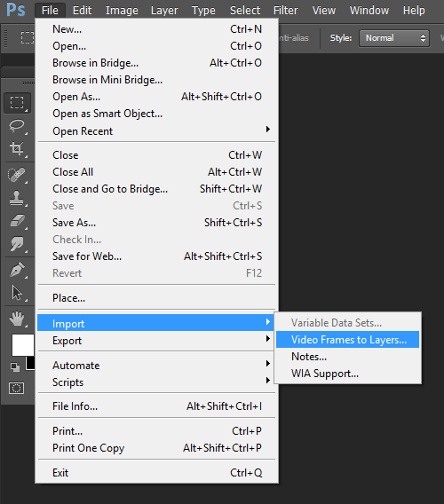Click the marquee tool preset icon in options bar
This screenshot has height=504, width=444.
click(28, 37)
